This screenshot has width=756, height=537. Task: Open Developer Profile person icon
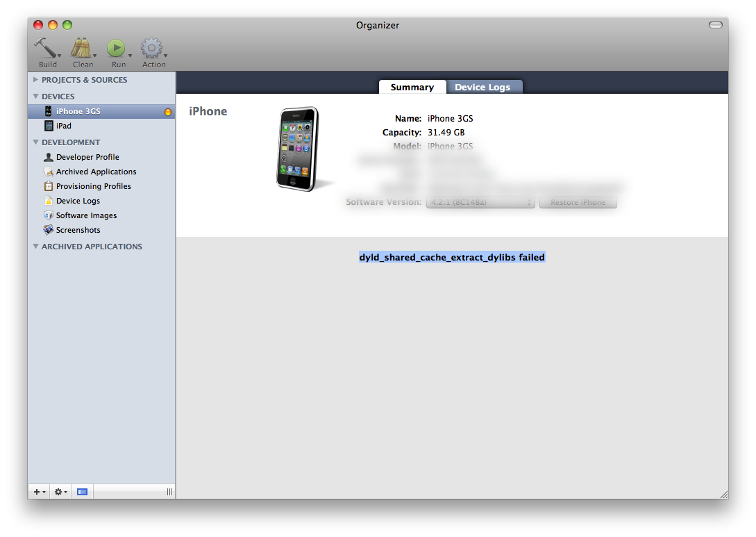(x=48, y=157)
